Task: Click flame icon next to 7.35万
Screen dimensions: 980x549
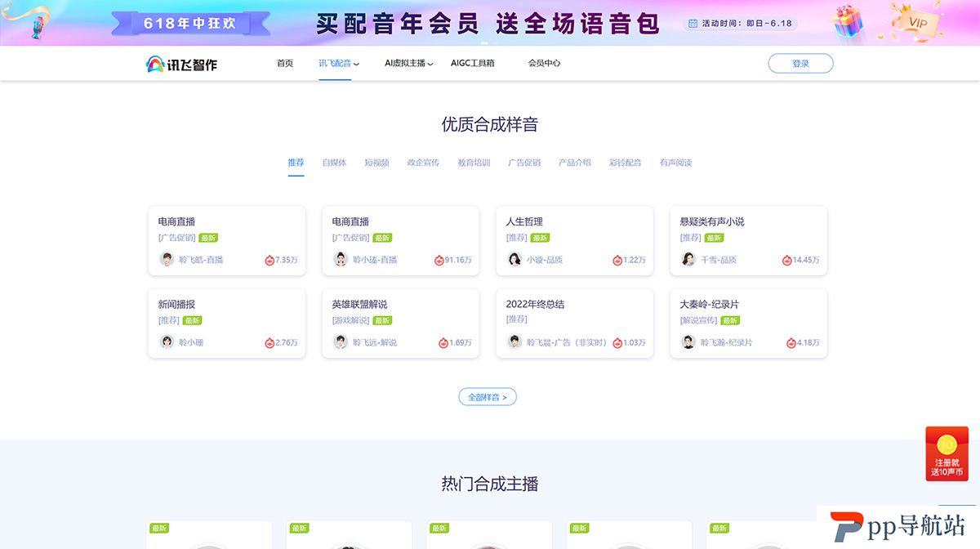Action: [x=269, y=260]
